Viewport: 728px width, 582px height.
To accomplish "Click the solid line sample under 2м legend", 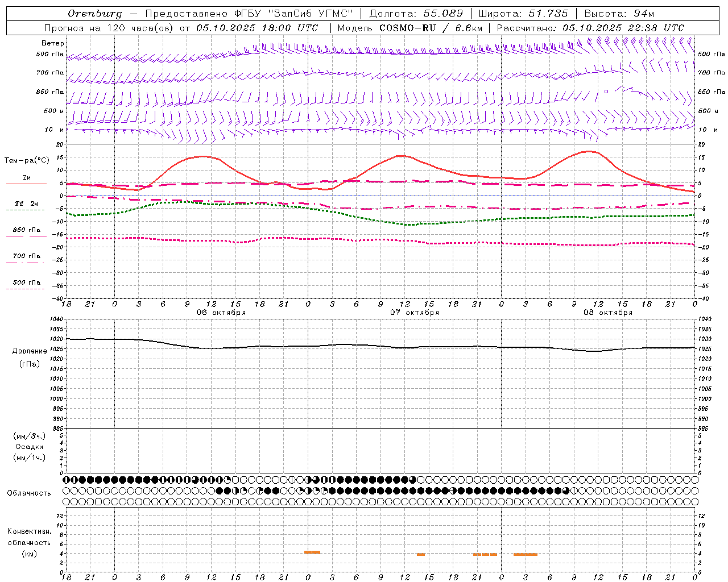I will [x=26, y=184].
